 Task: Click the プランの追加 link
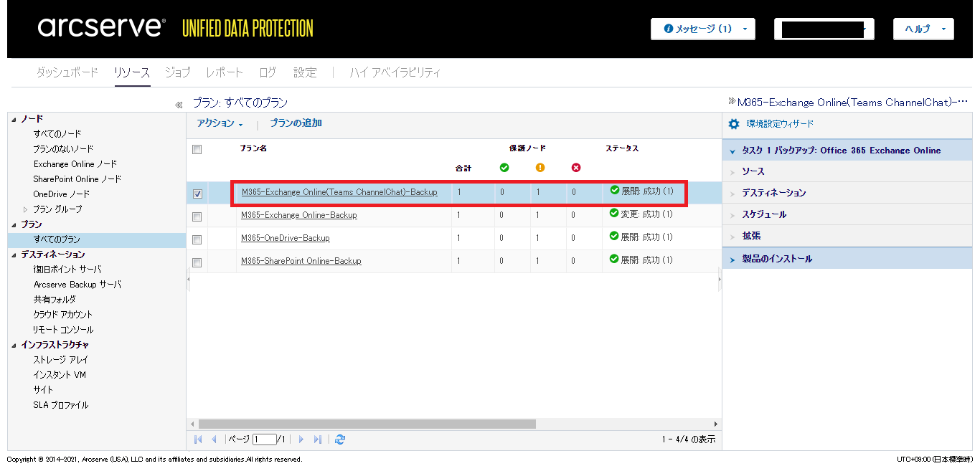pyautogui.click(x=296, y=123)
